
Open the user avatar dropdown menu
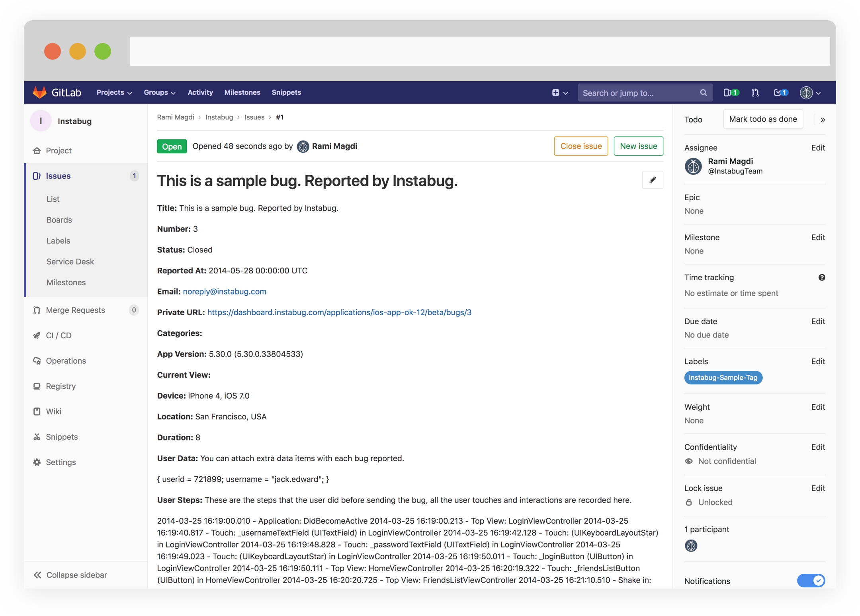(x=810, y=93)
